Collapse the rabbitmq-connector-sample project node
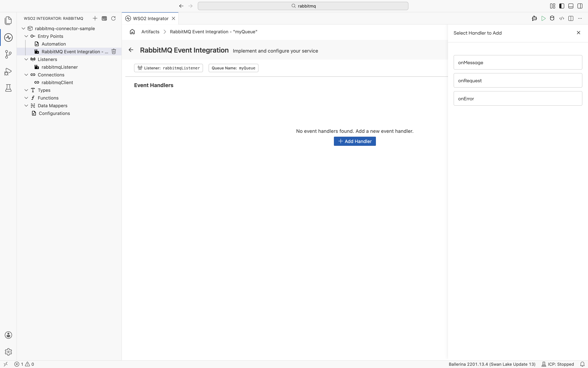588x368 pixels. point(24,28)
